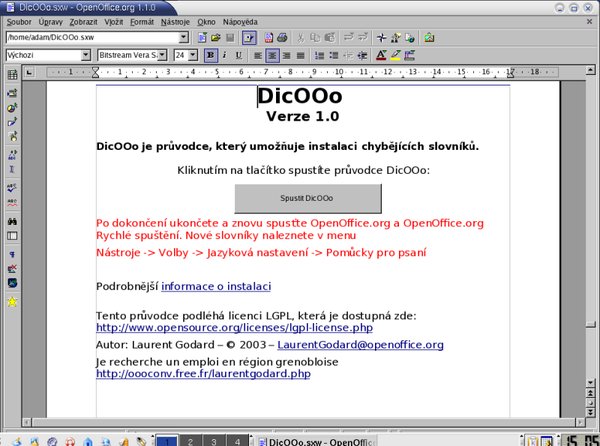Click the Increase Indent icon
The image size is (600, 446).
[x=362, y=55]
